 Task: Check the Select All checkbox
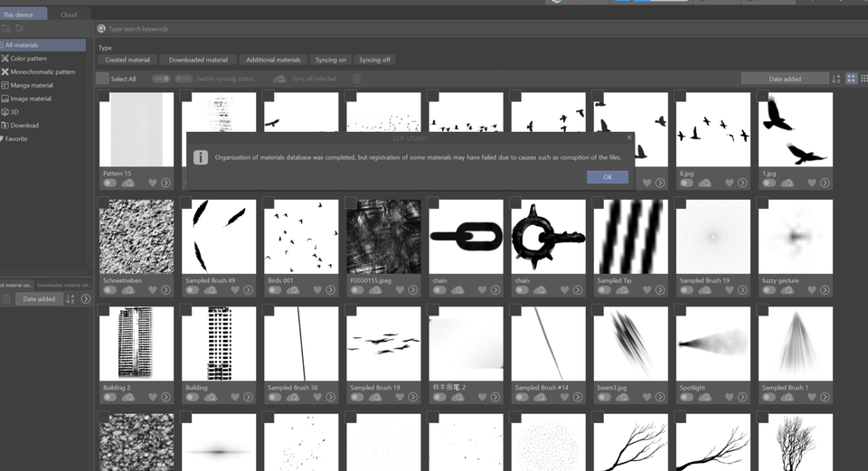(103, 79)
